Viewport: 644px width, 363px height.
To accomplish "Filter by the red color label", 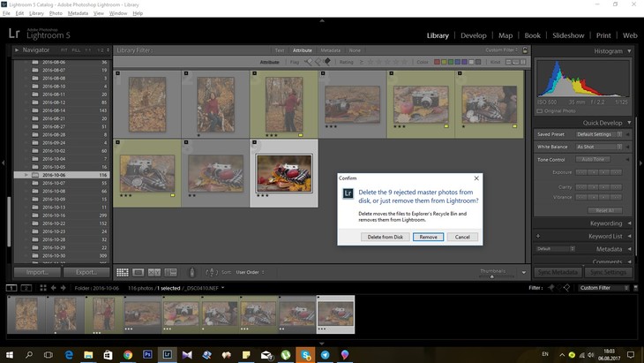I will pos(437,62).
